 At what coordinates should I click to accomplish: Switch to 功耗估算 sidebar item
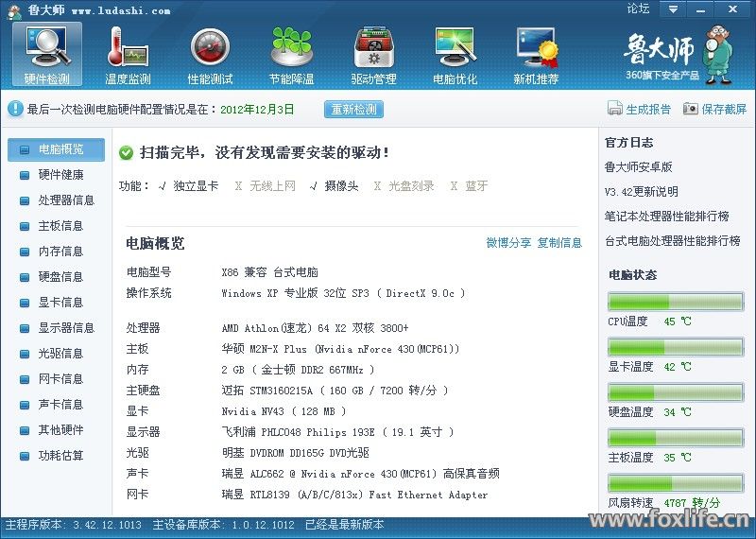pos(60,456)
